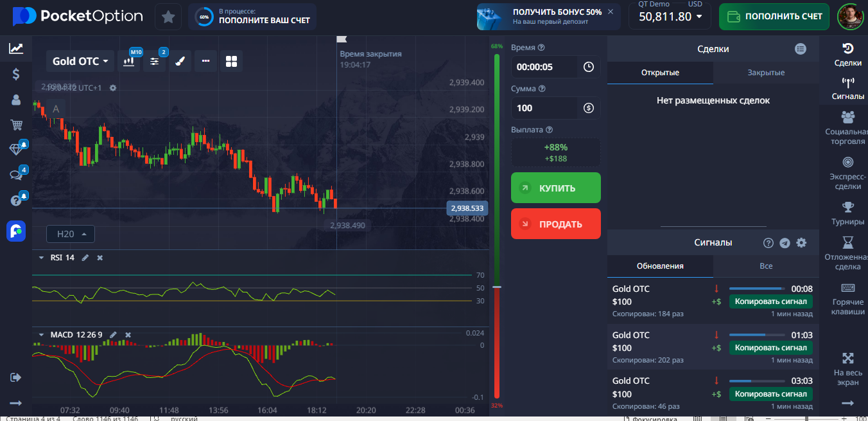Open Telegram signals icon

(x=785, y=243)
